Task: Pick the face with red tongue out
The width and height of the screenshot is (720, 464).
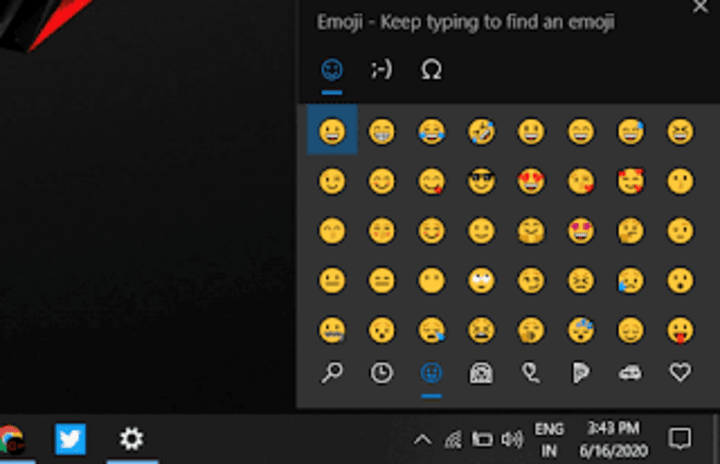Action: coord(680,330)
